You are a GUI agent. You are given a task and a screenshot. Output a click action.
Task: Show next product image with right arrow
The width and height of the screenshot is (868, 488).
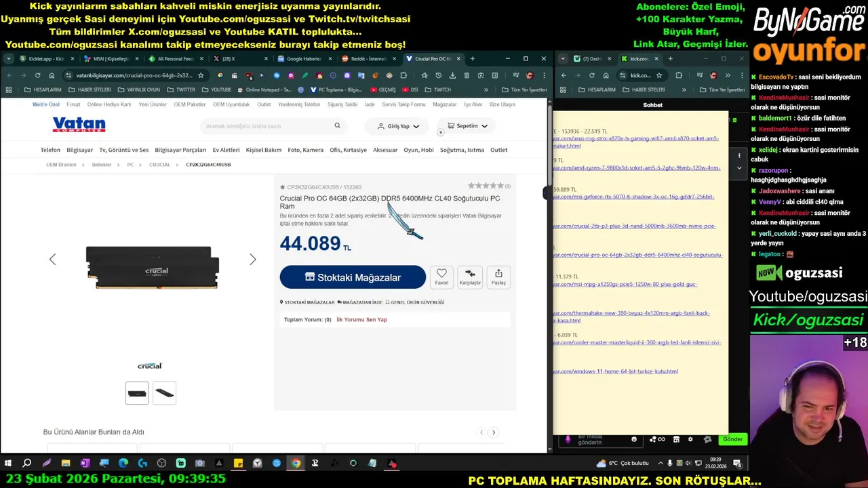[253, 260]
